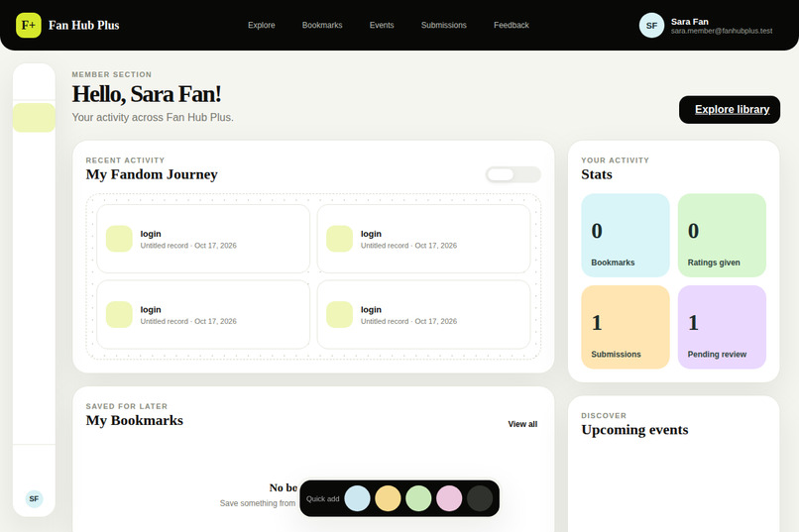
Task: Open the Explore nav item
Action: [262, 25]
